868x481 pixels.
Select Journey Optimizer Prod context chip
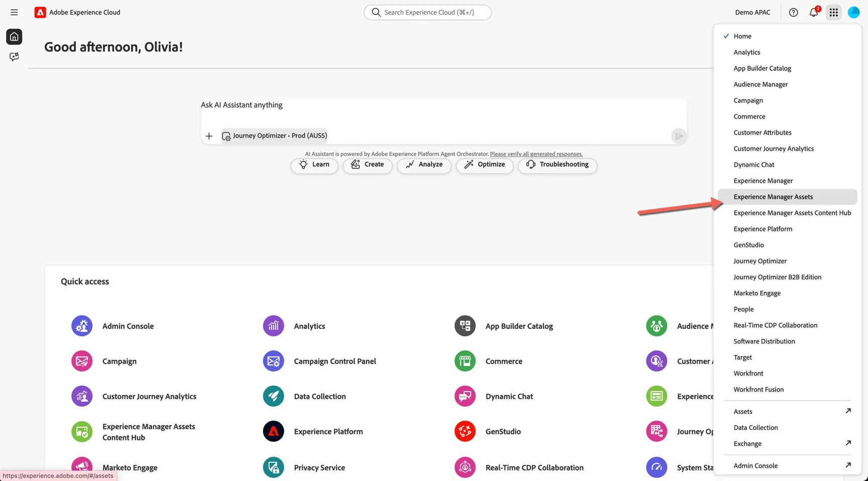pos(274,136)
